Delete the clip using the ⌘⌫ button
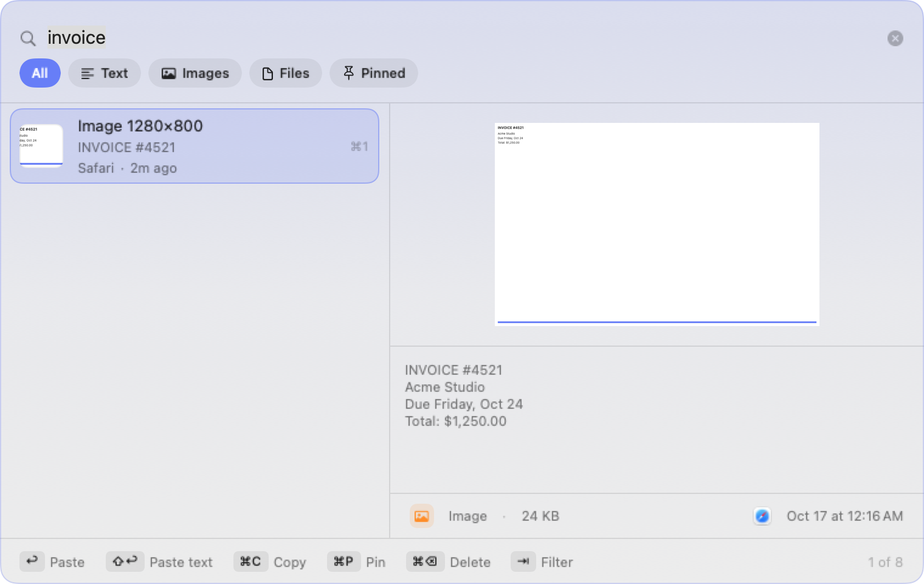 425,561
